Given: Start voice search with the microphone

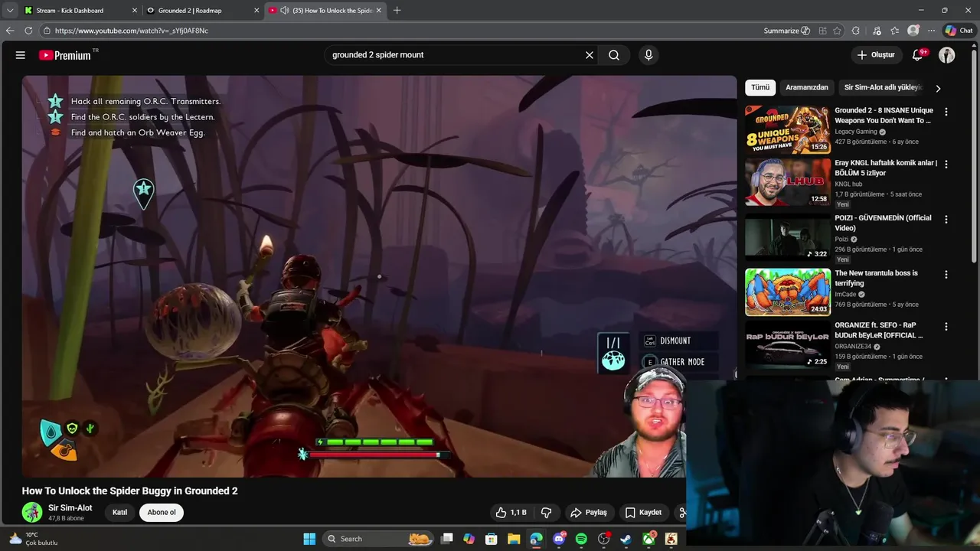Looking at the screenshot, I should point(648,55).
